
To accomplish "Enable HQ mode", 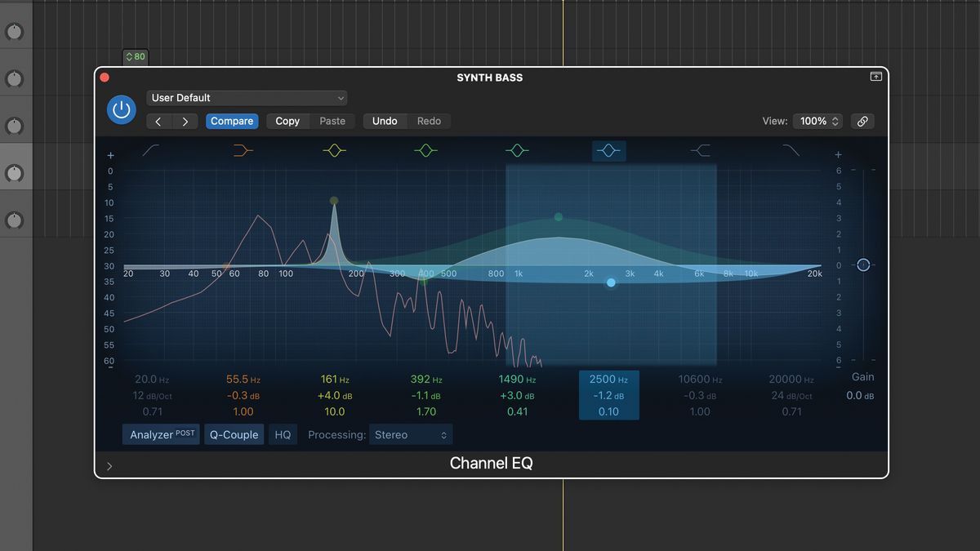I will [283, 434].
